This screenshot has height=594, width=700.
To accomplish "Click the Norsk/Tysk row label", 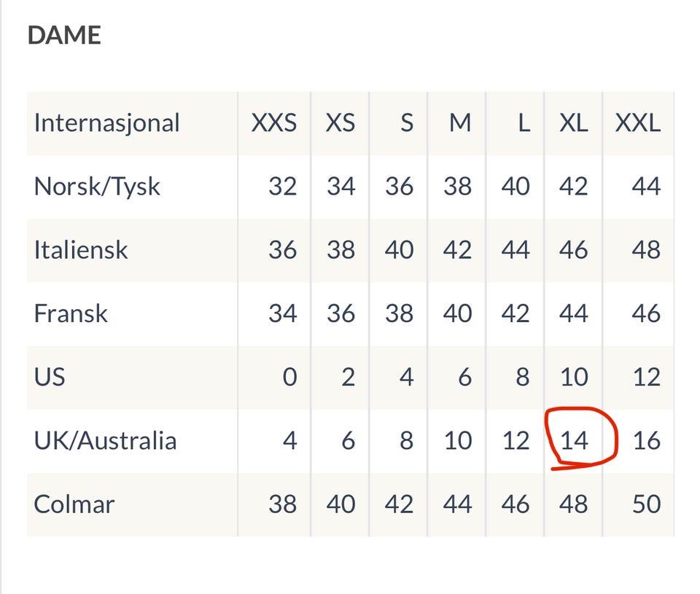I will click(x=97, y=187).
